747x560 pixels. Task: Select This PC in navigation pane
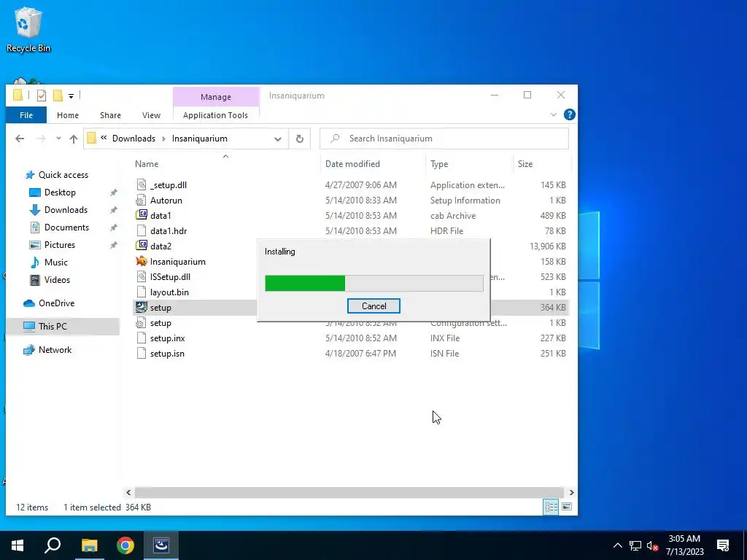(53, 327)
